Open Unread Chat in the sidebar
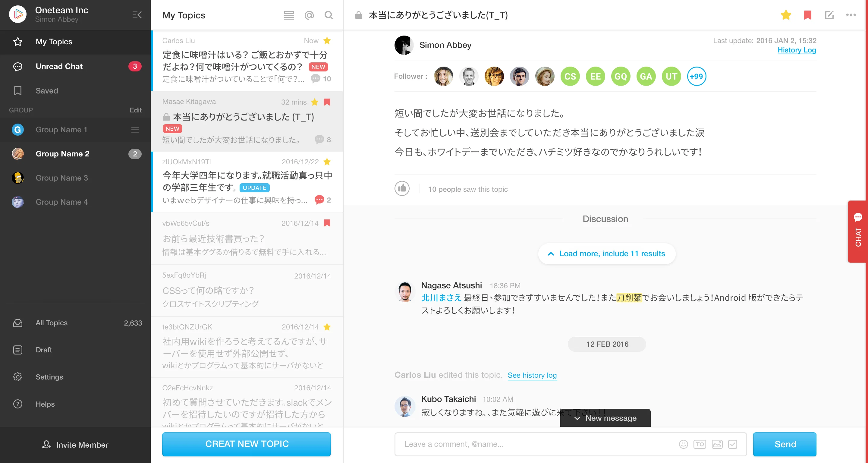The height and width of the screenshot is (463, 868). (x=59, y=66)
